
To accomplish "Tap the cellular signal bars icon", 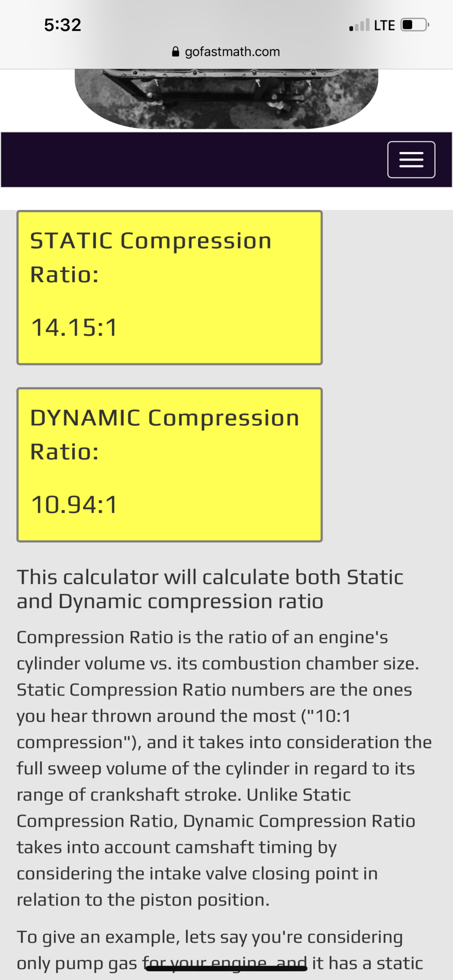I will pos(359,25).
